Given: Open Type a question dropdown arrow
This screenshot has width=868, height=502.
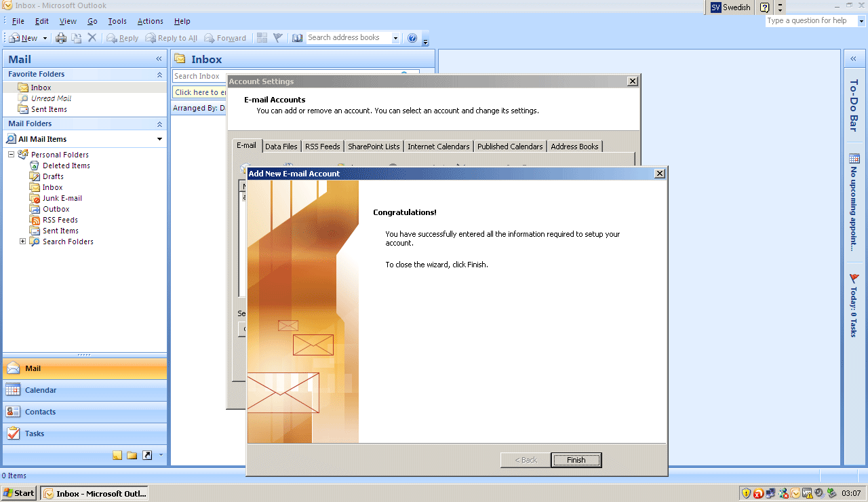Looking at the screenshot, I should click(x=862, y=21).
